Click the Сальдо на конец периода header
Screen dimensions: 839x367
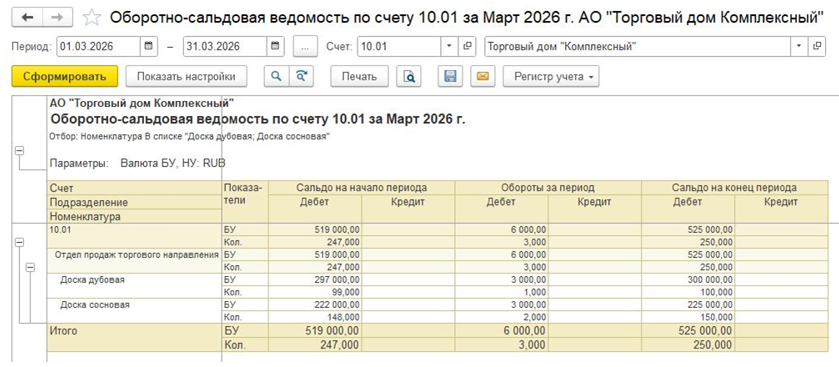735,188
